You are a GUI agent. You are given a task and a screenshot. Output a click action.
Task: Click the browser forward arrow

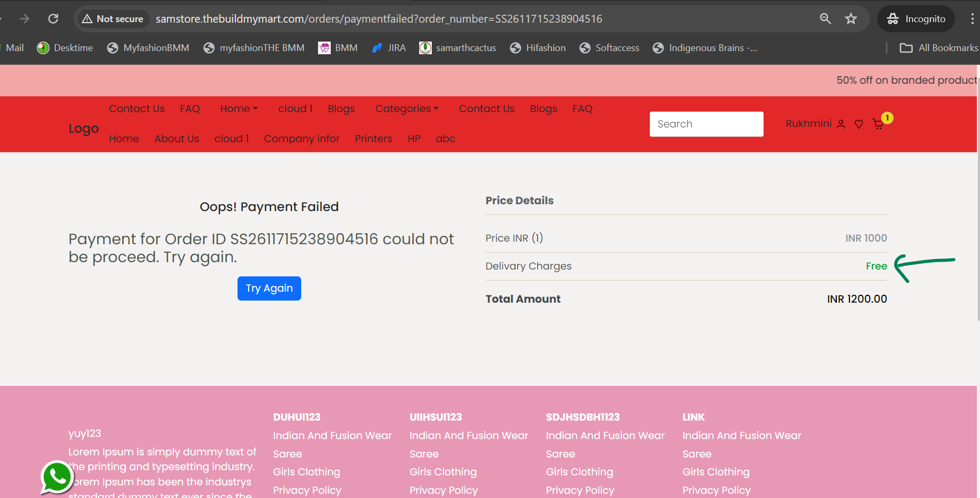point(24,19)
